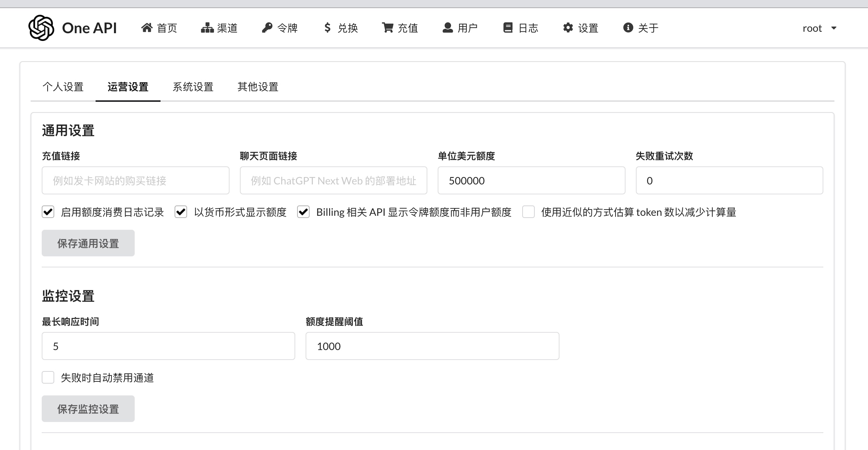Viewport: 868px width, 450px height.
Task: Switch to 个人设置 tab
Action: click(63, 87)
